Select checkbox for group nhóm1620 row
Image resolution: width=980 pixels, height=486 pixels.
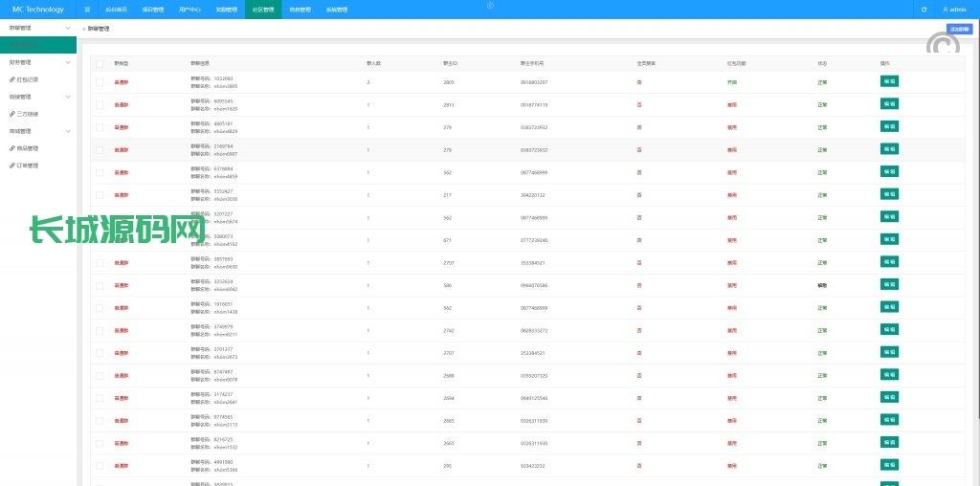100,105
